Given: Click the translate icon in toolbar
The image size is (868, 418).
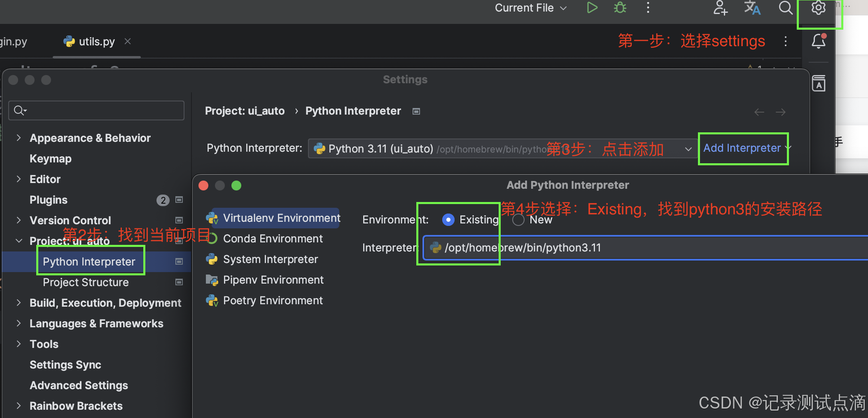Looking at the screenshot, I should (752, 8).
